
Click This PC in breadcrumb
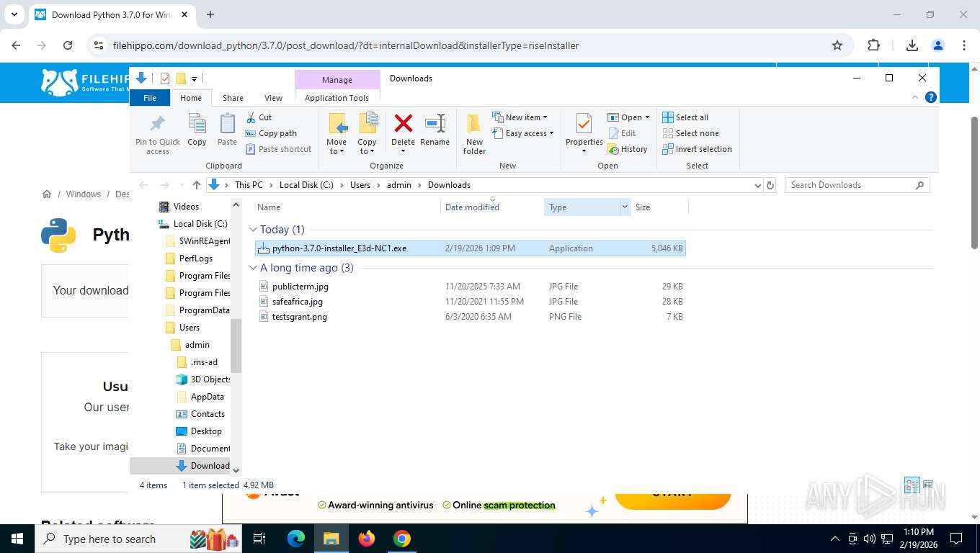(249, 185)
